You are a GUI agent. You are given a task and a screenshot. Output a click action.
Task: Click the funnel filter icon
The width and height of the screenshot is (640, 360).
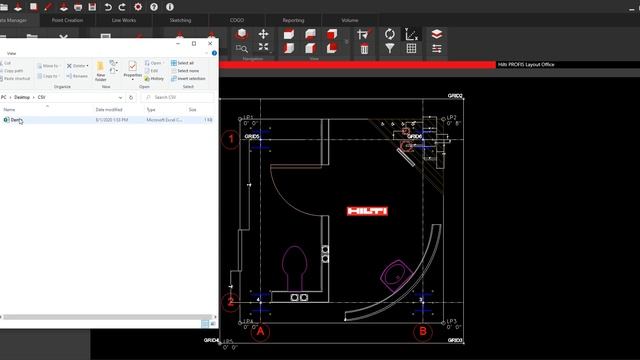coord(390,49)
